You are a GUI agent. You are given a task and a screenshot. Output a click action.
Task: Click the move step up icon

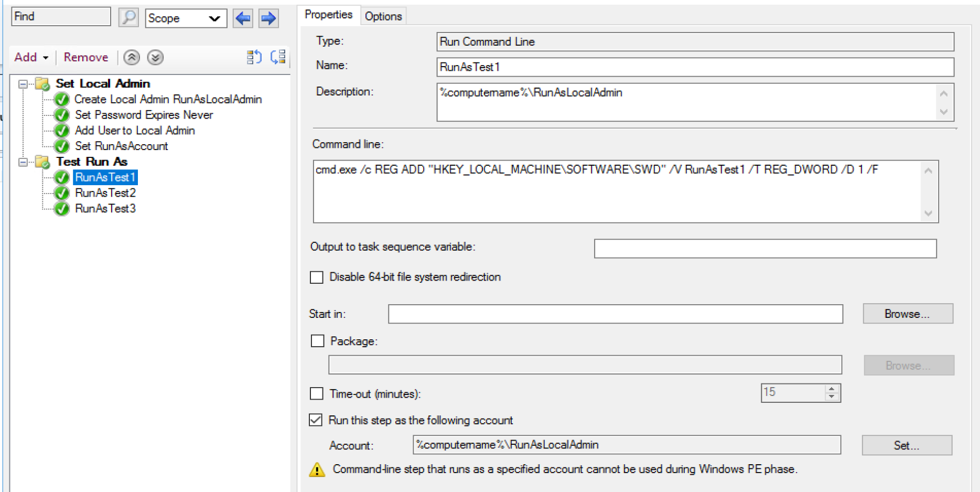point(132,57)
